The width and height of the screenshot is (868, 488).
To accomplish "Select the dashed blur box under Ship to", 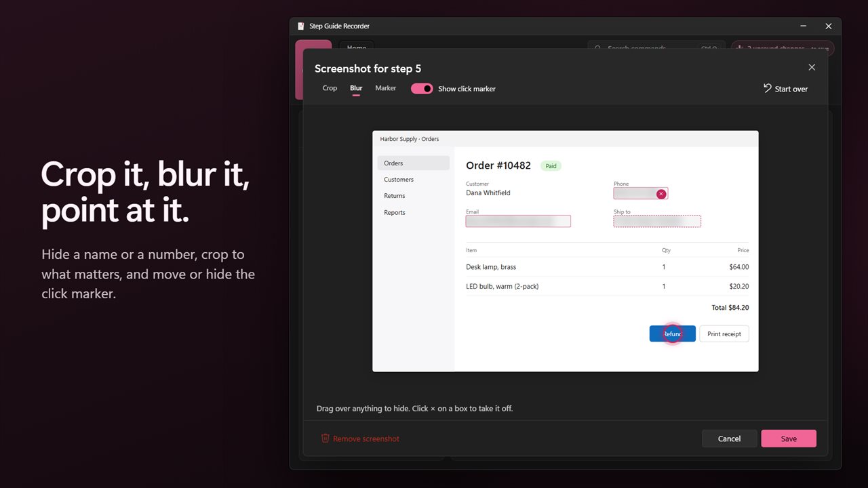I will (657, 221).
